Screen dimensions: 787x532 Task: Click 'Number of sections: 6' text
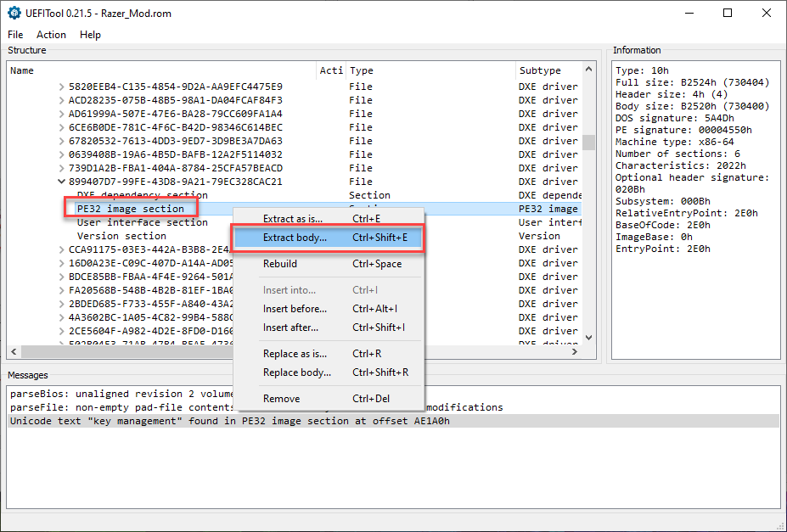click(677, 154)
